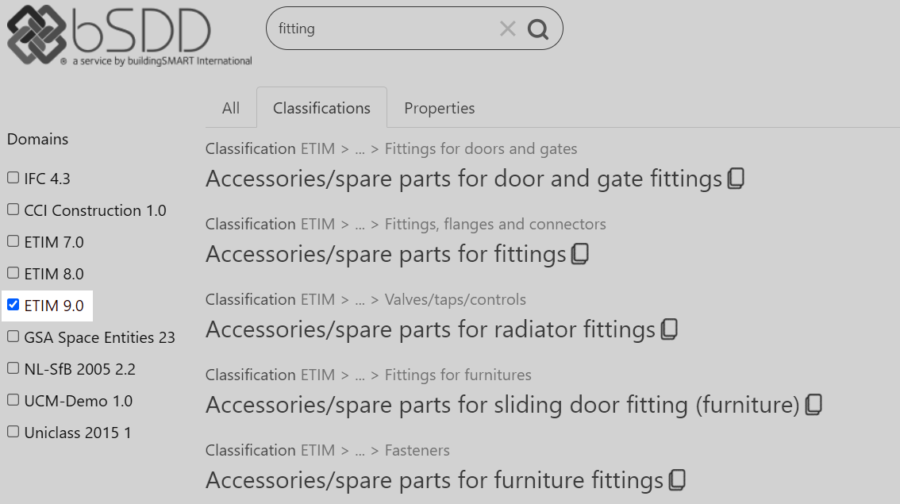Image resolution: width=900 pixels, height=504 pixels.
Task: Toggle the ETIM 8.0 checkbox
Action: click(x=13, y=273)
